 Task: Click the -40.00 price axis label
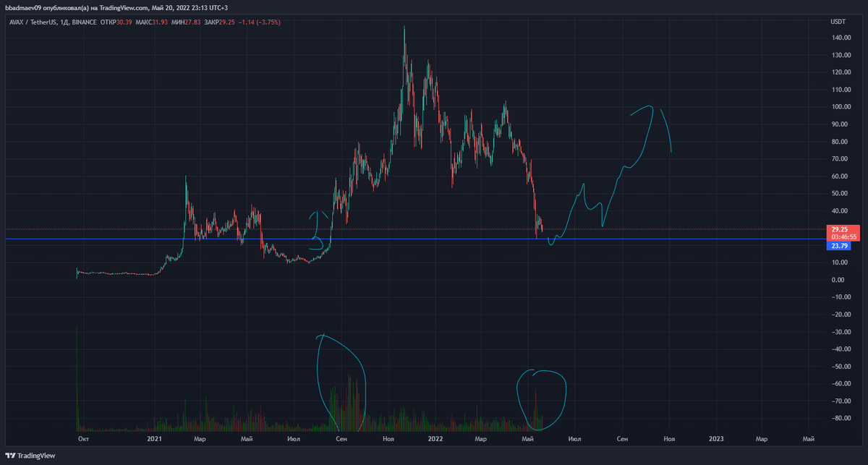[841, 349]
